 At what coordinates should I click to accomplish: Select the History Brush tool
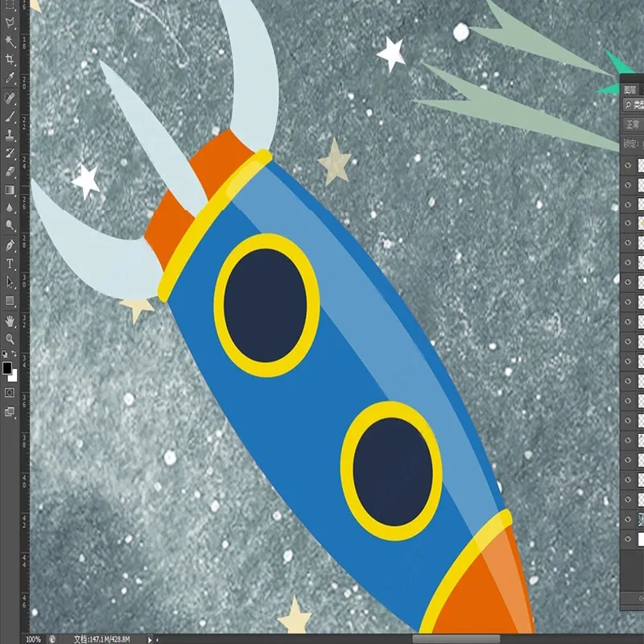point(10,153)
